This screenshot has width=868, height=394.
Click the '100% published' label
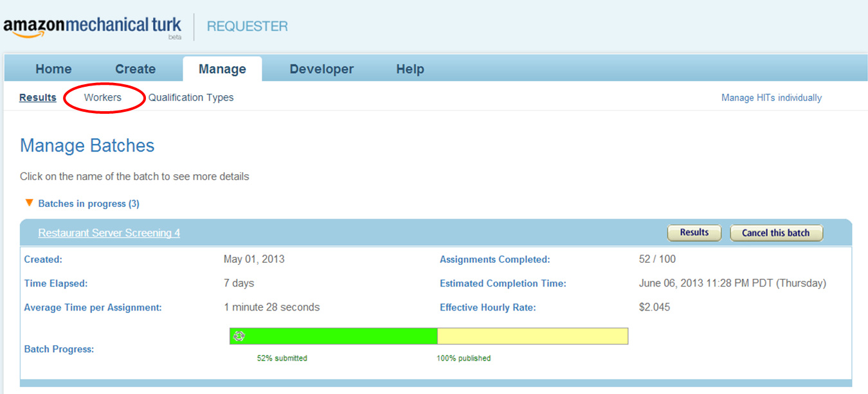[x=464, y=358]
